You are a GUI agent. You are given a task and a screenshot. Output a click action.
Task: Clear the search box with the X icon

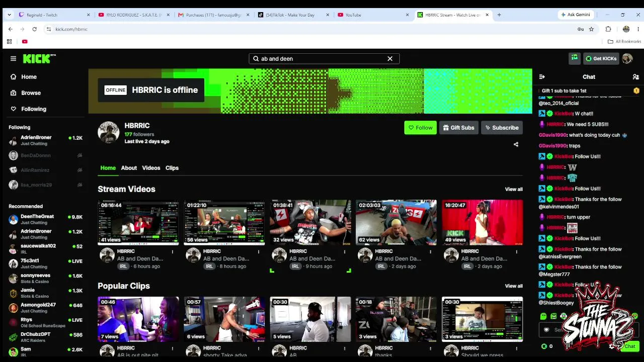(x=390, y=59)
